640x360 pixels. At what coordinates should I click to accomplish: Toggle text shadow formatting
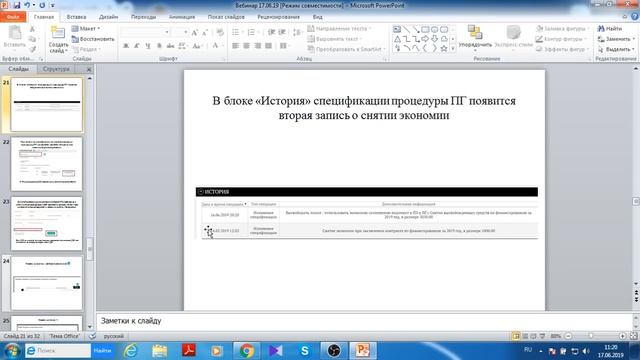pos(159,46)
